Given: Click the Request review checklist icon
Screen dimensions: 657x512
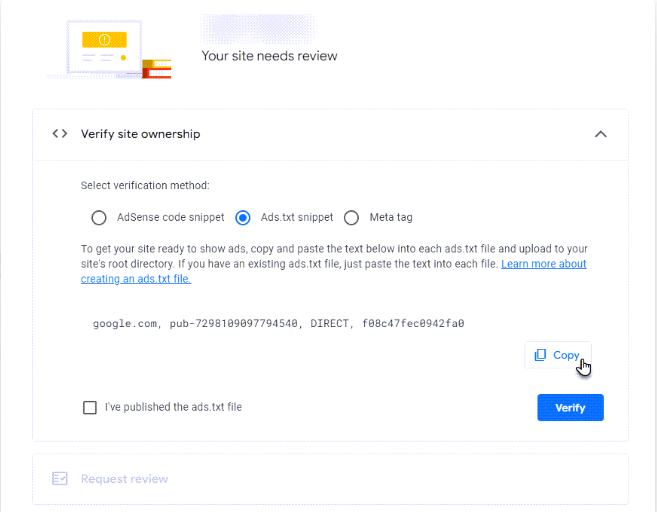Looking at the screenshot, I should (60, 479).
